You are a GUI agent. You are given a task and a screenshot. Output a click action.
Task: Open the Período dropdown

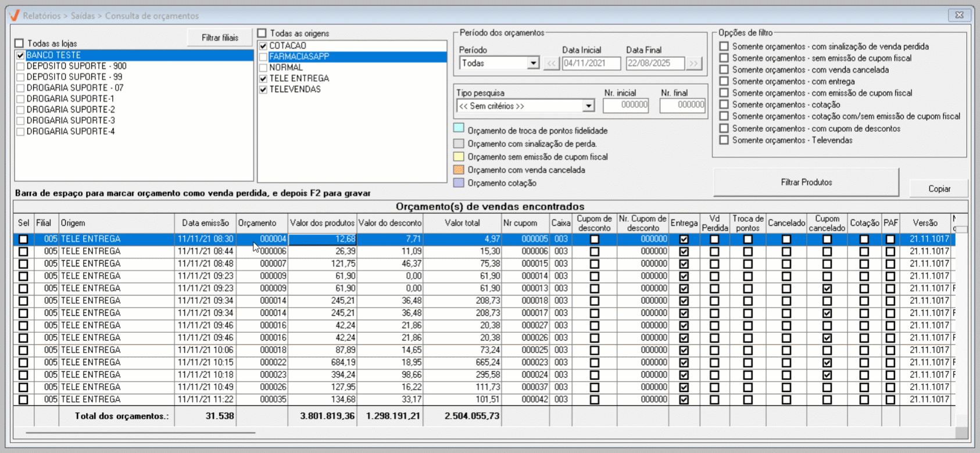coord(533,63)
